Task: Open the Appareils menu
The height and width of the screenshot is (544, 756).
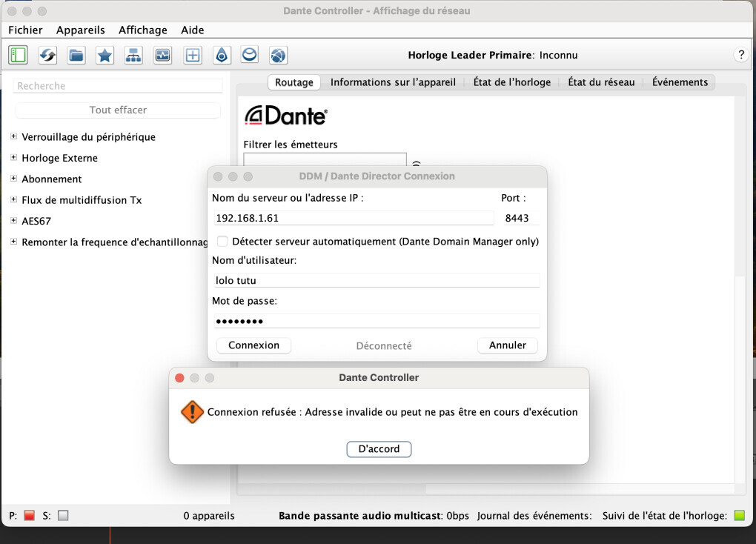Action: 81,30
